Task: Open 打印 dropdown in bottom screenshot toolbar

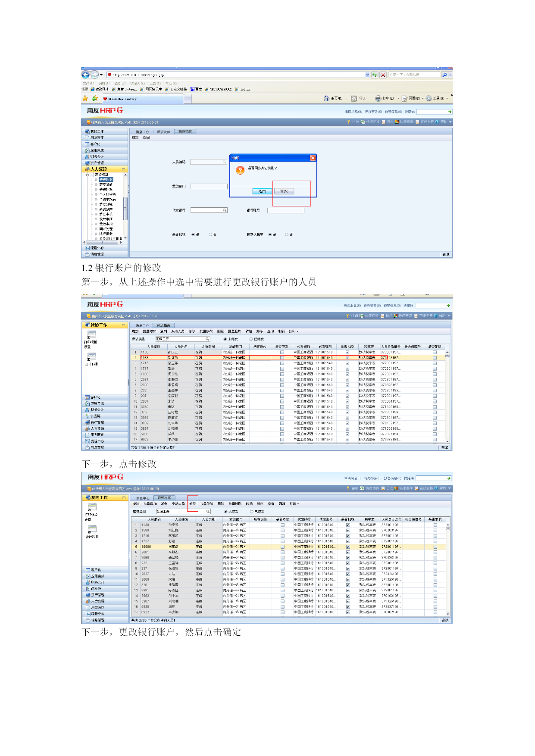Action: click(298, 504)
